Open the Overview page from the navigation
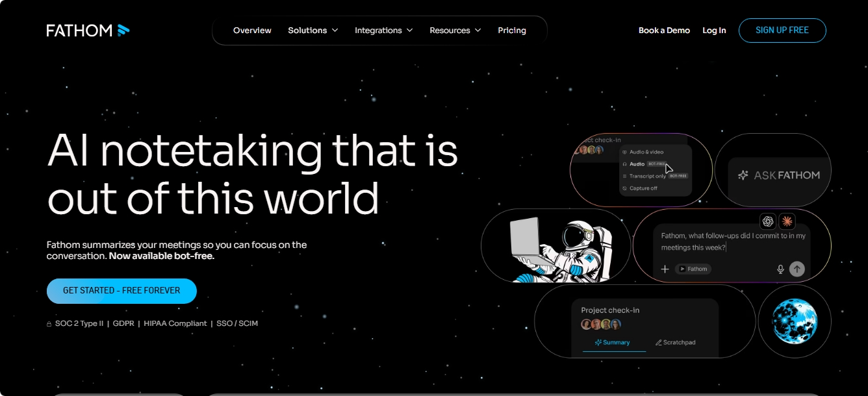This screenshot has height=396, width=868. pyautogui.click(x=252, y=31)
